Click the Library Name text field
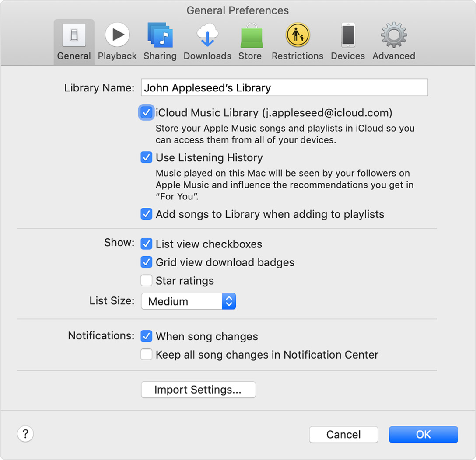Image resolution: width=476 pixels, height=460 pixels. [x=284, y=87]
